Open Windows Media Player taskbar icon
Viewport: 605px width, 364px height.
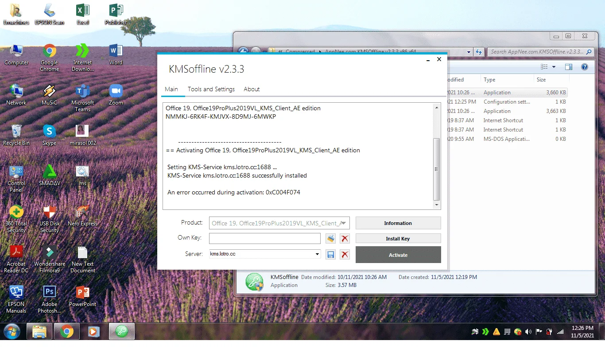[x=93, y=331]
